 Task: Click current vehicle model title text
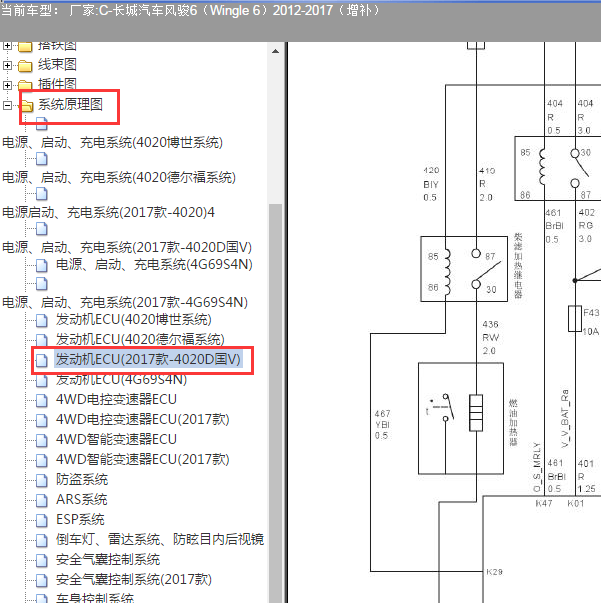pos(190,10)
